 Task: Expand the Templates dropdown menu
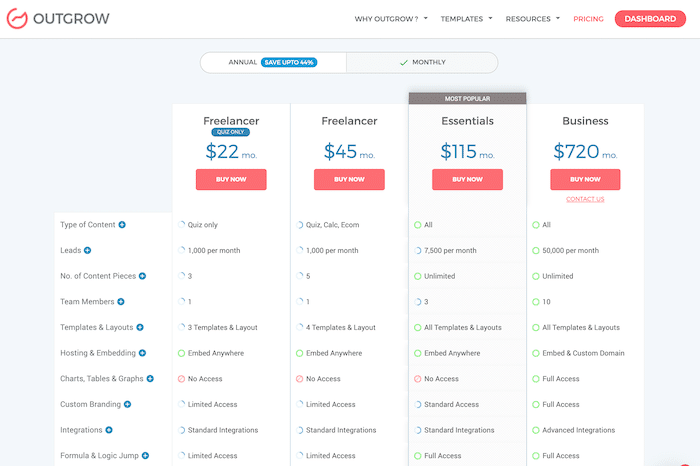467,19
